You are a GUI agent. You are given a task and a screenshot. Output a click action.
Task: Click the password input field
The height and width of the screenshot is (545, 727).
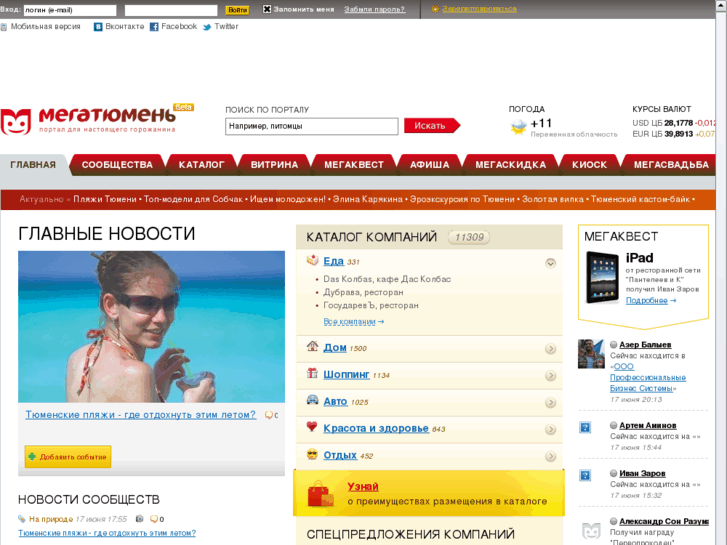pos(171,10)
